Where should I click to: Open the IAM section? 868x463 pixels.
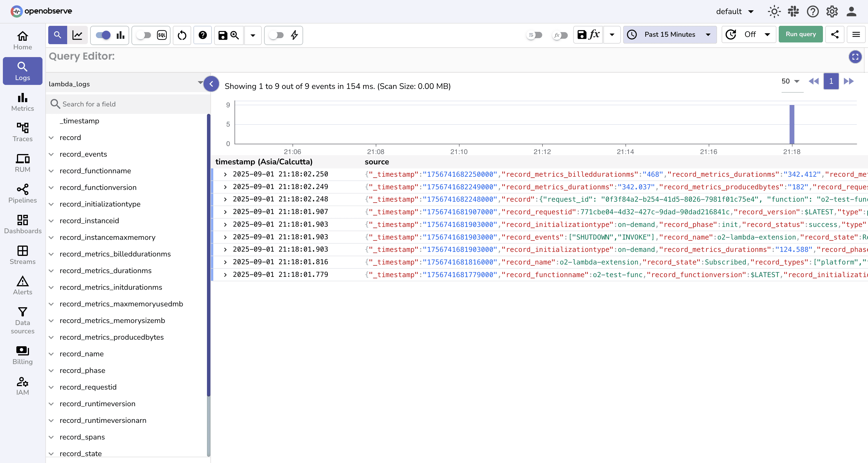pos(22,386)
